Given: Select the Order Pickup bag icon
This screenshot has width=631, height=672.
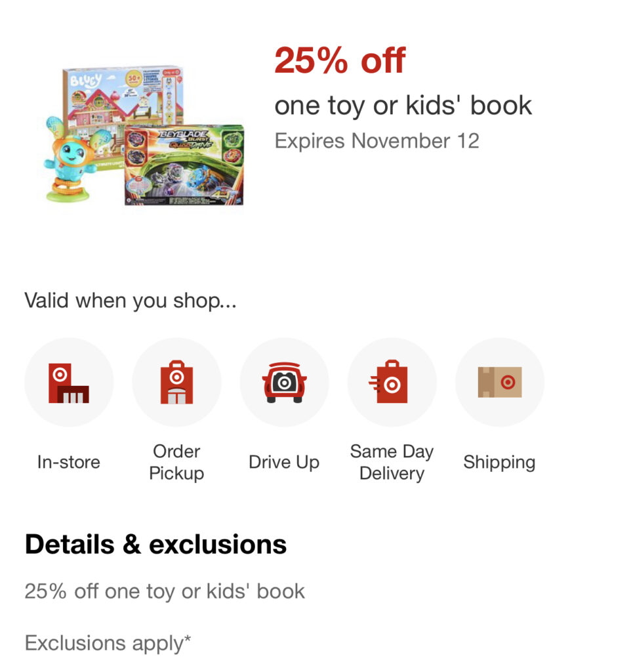Looking at the screenshot, I should (x=176, y=383).
